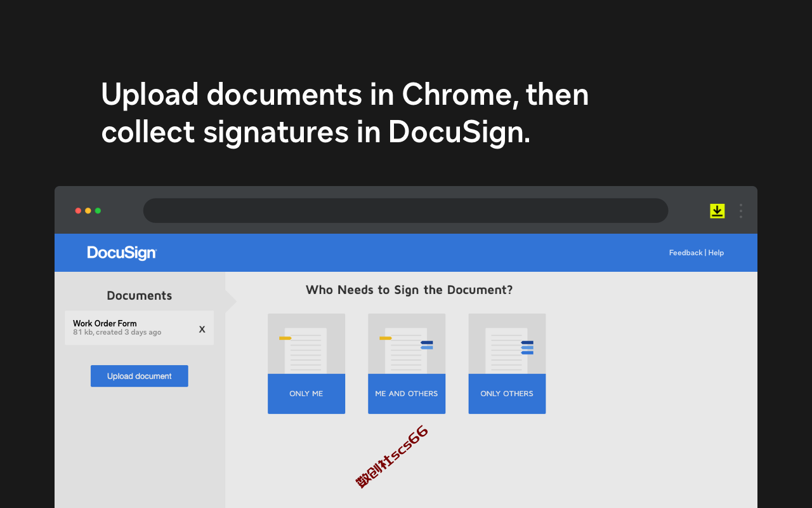Click the green maximize window dot
This screenshot has height=508, width=812.
(98, 211)
